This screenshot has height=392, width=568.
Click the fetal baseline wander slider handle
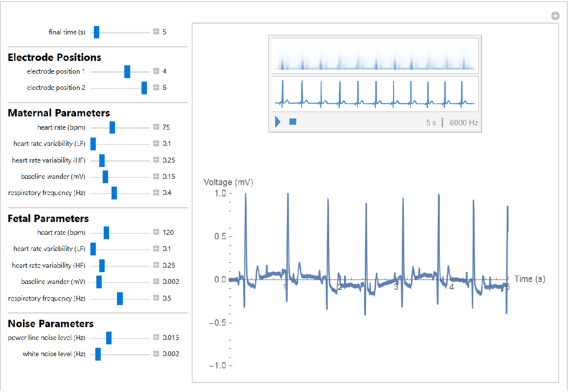pyautogui.click(x=99, y=282)
